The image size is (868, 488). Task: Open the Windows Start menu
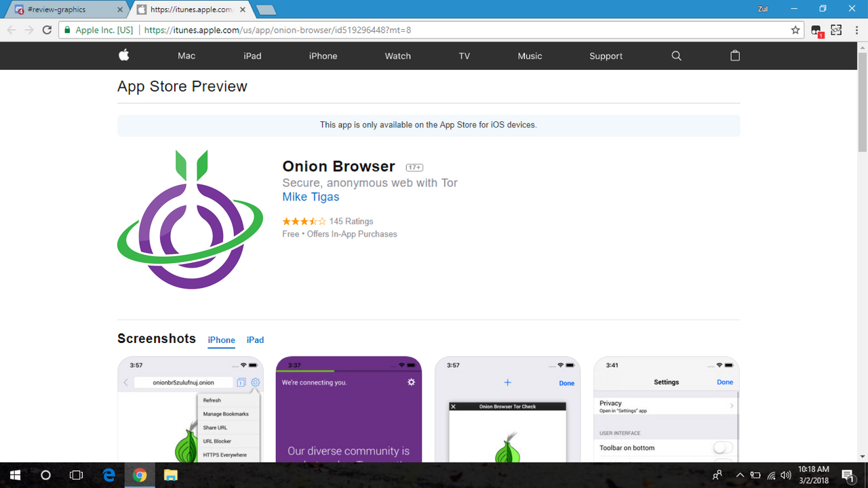pyautogui.click(x=15, y=475)
